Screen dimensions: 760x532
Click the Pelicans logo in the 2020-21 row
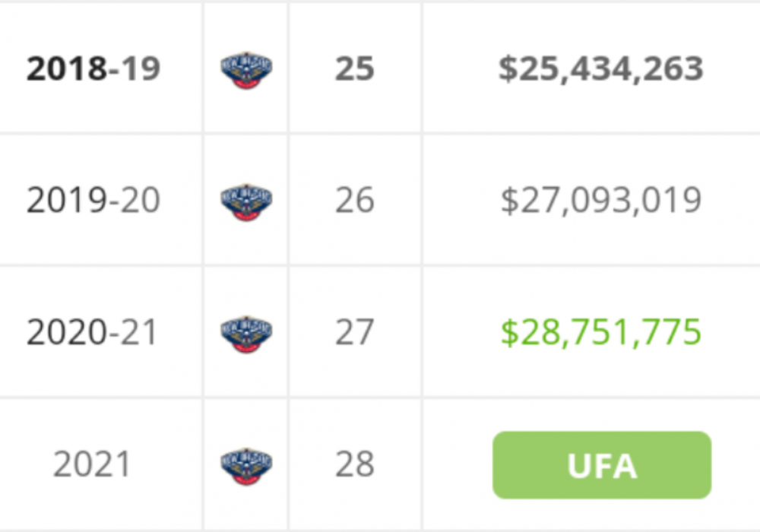point(245,334)
